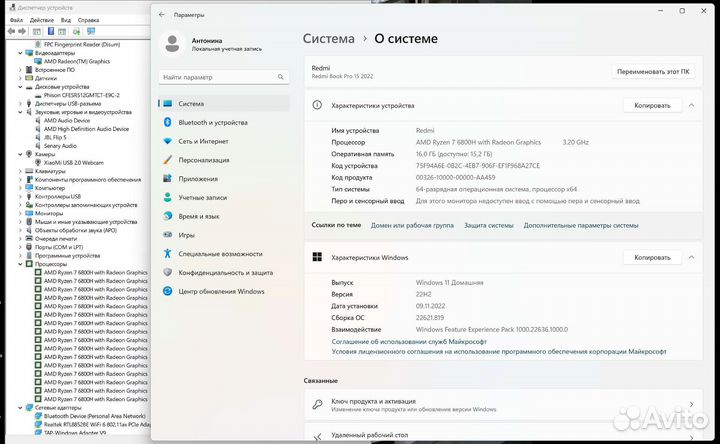The width and height of the screenshot is (720, 444).
Task: Open Действие menu in Device Manager
Action: click(x=42, y=20)
